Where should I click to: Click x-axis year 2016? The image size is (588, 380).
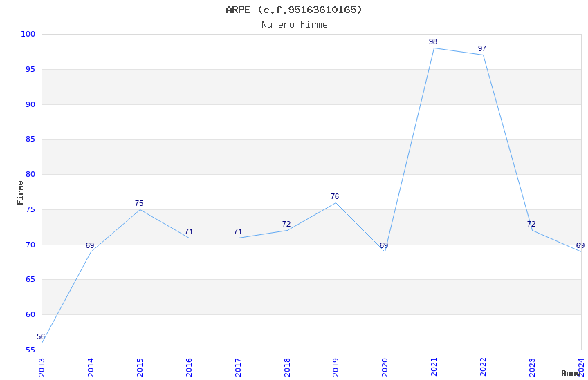click(x=189, y=368)
